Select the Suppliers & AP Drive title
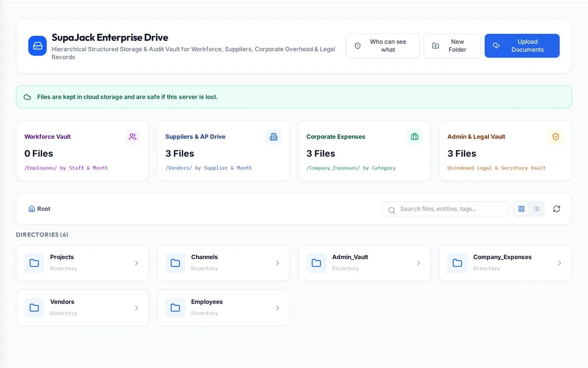588x368 pixels. click(196, 137)
